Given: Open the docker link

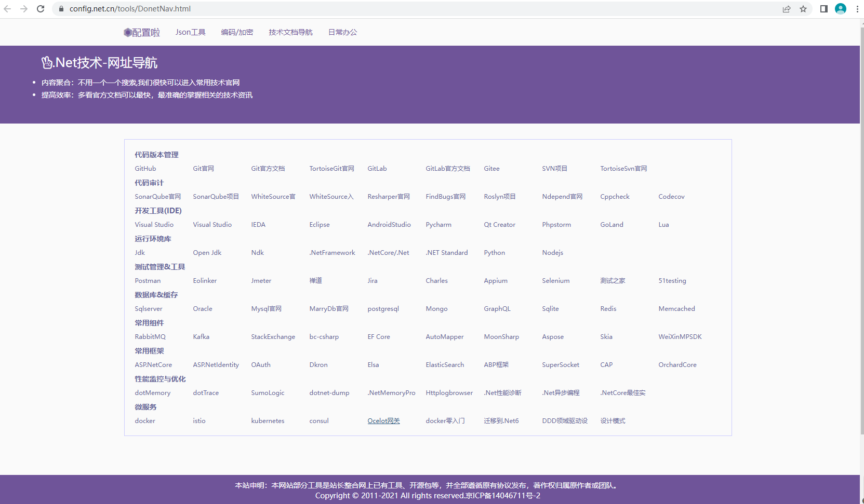Looking at the screenshot, I should coord(145,421).
